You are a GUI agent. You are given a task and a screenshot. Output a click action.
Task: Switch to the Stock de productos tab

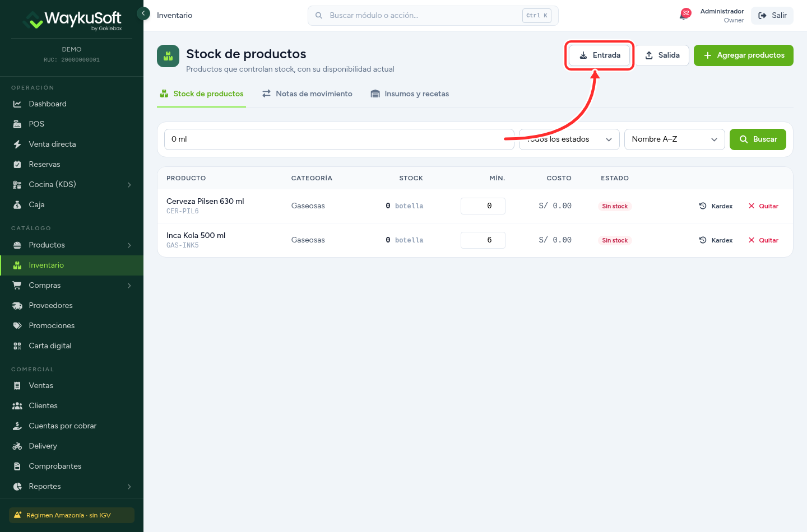(202, 94)
